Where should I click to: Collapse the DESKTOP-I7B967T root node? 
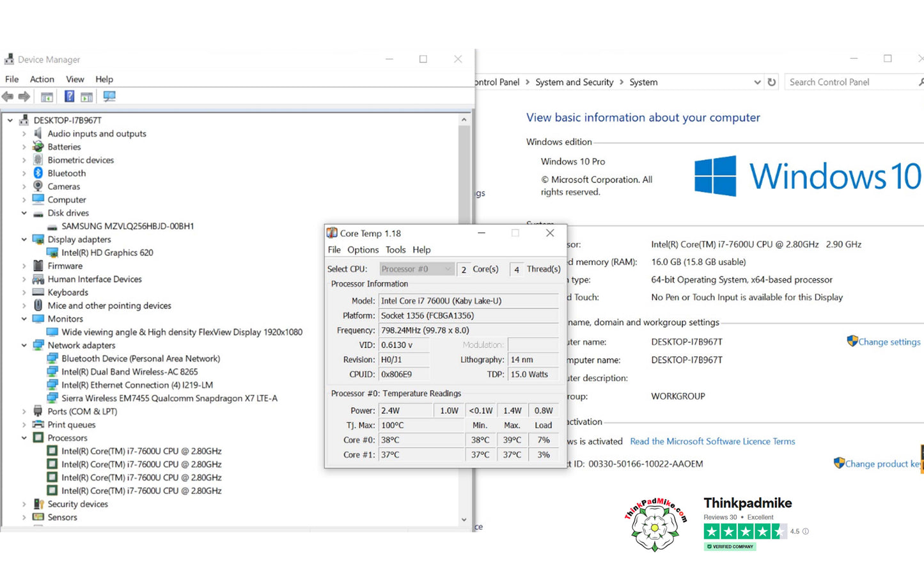tap(10, 120)
